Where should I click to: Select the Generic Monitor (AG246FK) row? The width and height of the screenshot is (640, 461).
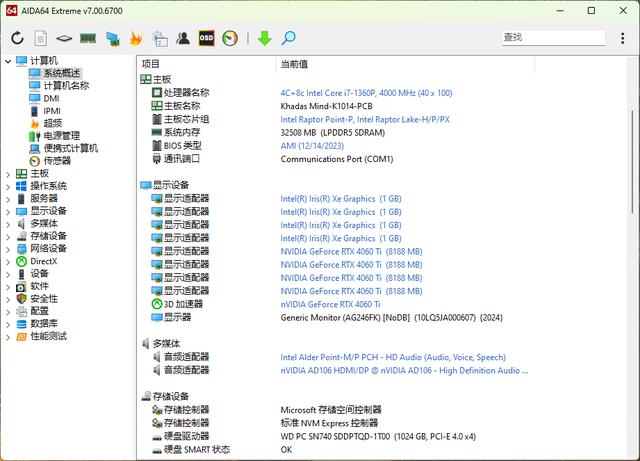click(391, 318)
